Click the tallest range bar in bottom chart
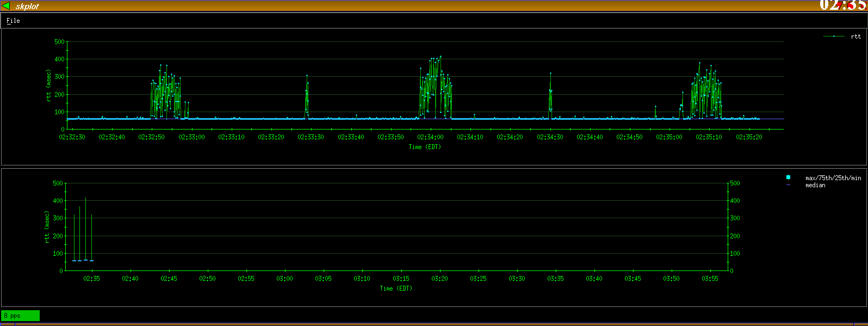This screenshot has width=868, height=326. point(85,229)
